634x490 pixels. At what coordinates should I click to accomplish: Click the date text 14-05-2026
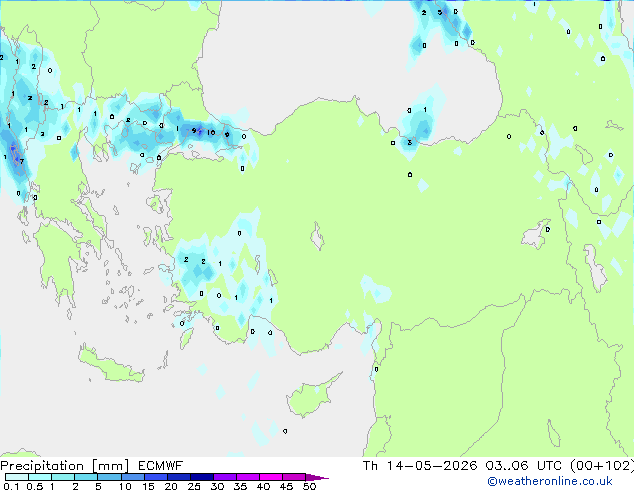click(x=432, y=466)
